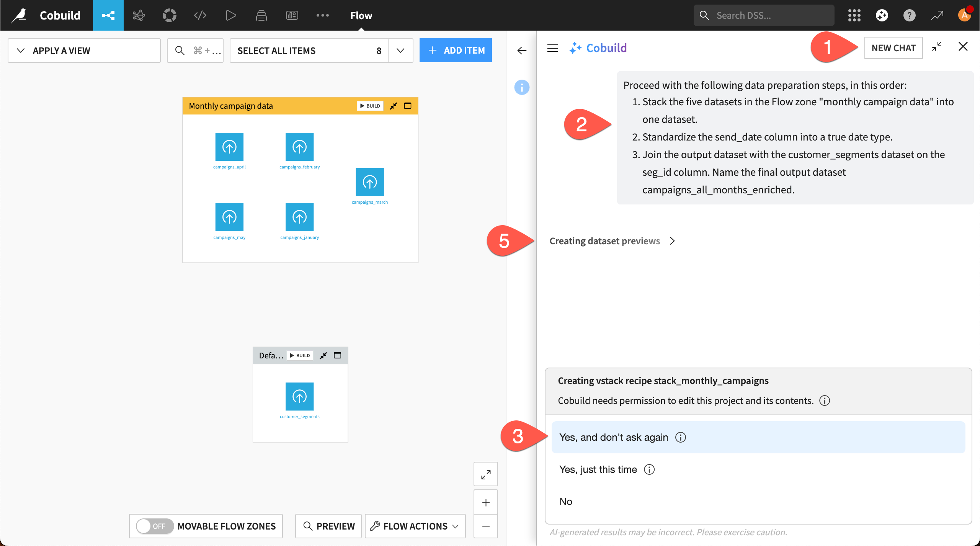Click the Flow search box
The image size is (980, 546).
(x=195, y=51)
